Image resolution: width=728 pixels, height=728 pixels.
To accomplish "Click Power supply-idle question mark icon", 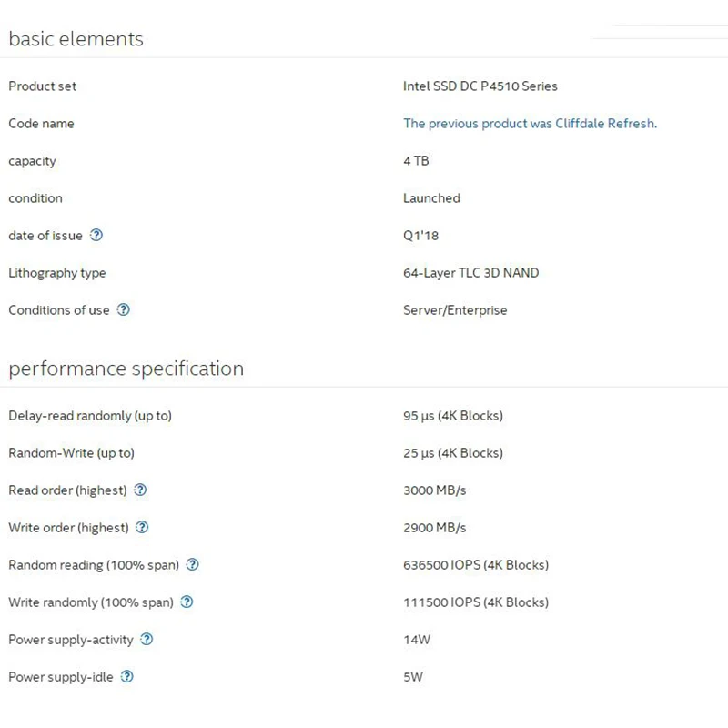I will pos(126,676).
